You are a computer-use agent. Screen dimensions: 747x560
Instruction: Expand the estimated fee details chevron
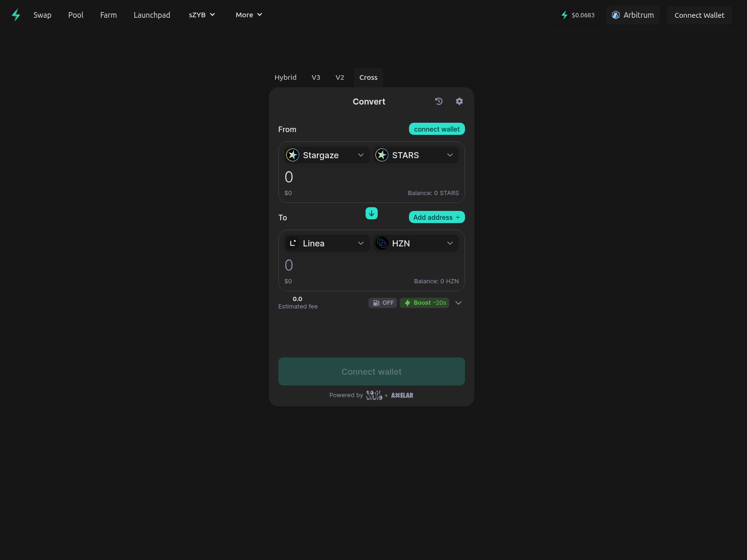coord(458,303)
